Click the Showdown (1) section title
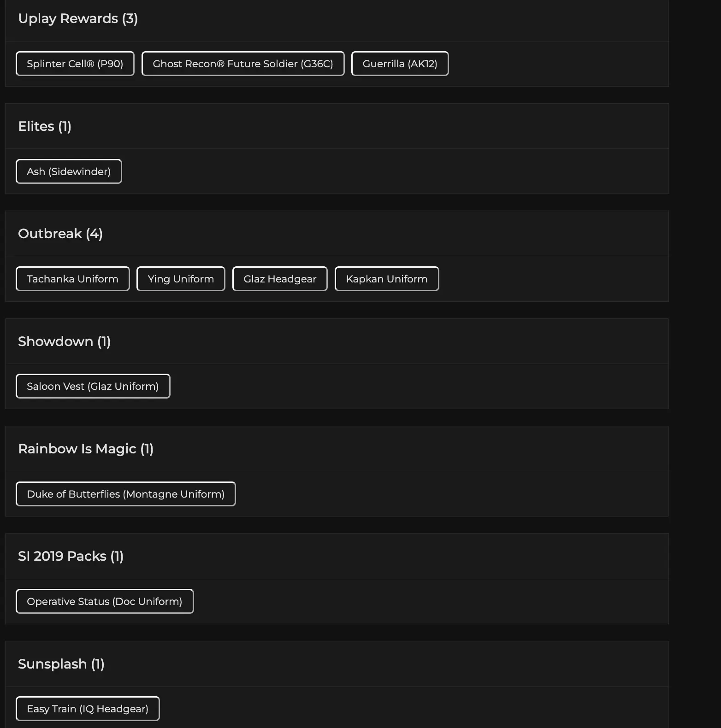This screenshot has width=721, height=728. [64, 341]
